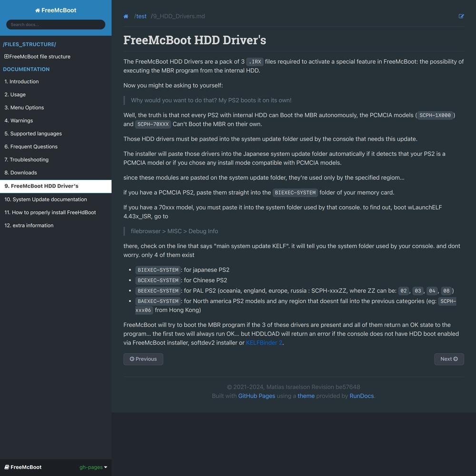The width and height of the screenshot is (476, 476).
Task: Open 6. Frequent Questions page
Action: pyautogui.click(x=56, y=147)
